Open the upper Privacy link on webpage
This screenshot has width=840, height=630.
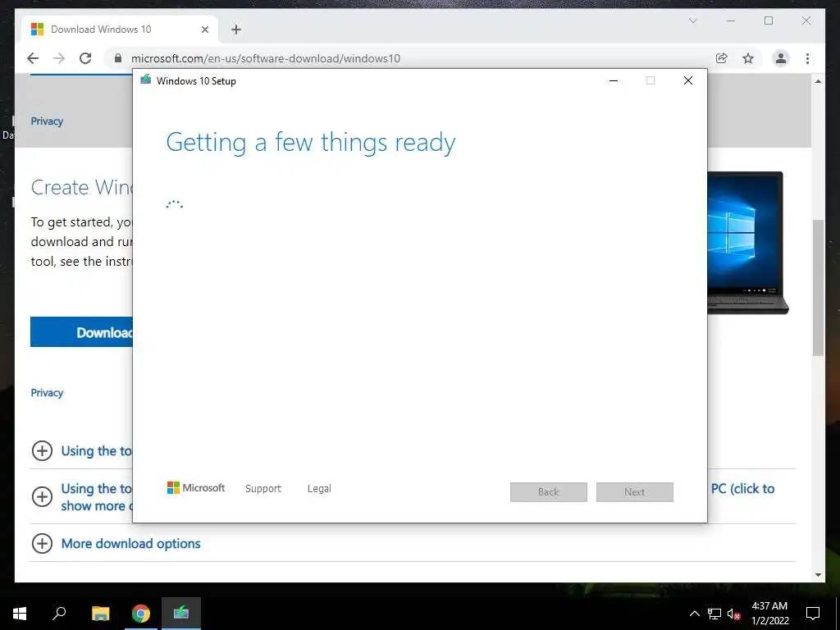click(x=47, y=121)
